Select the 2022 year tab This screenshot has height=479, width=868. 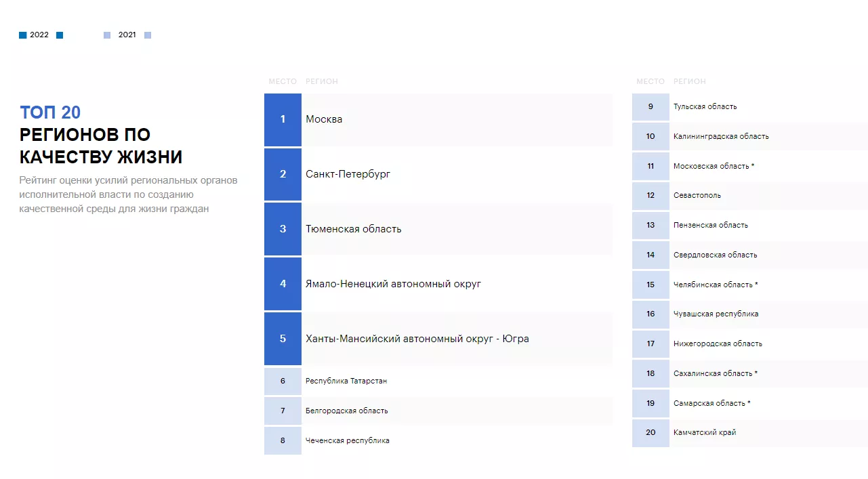coord(39,35)
